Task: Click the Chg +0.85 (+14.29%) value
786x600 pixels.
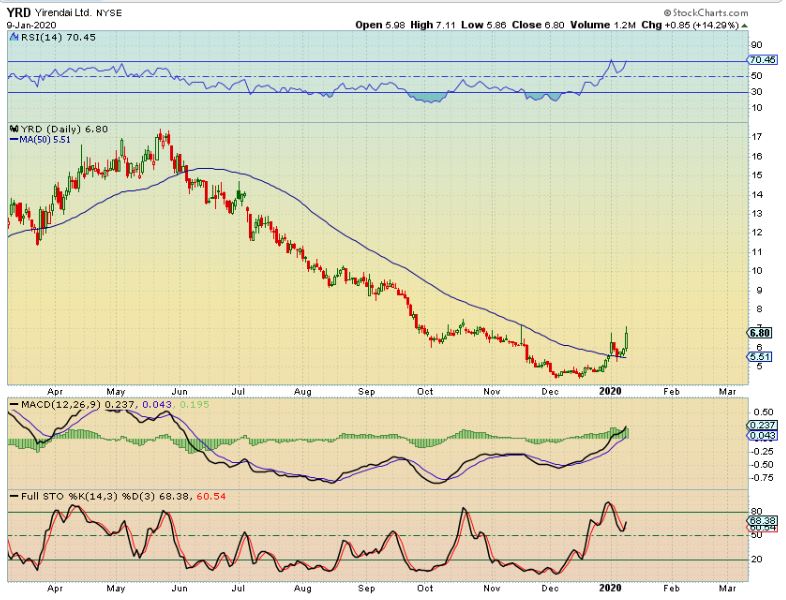Action: pos(690,25)
